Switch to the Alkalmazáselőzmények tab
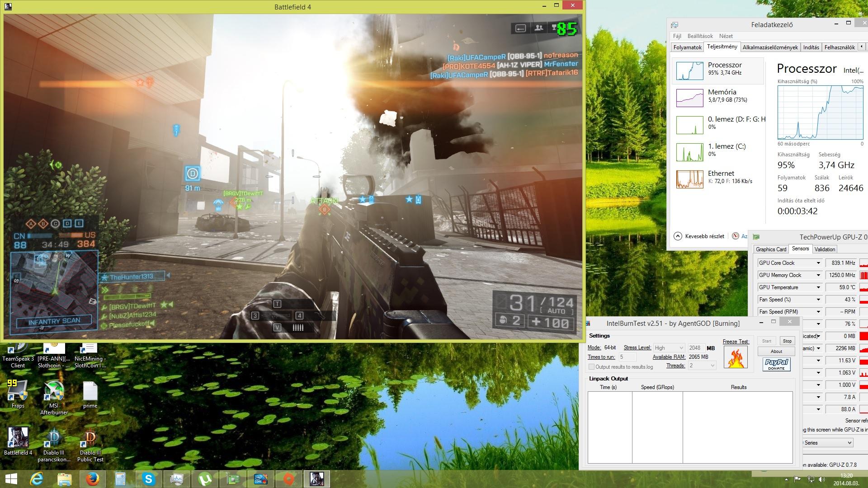Viewport: 868px width, 488px height. (770, 47)
